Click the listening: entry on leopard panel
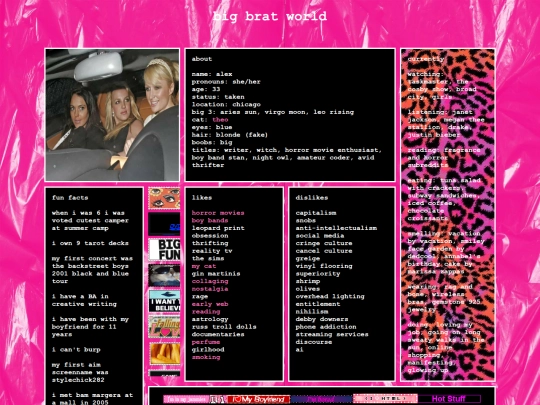Image resolution: width=540 pixels, height=405 pixels. [x=446, y=123]
